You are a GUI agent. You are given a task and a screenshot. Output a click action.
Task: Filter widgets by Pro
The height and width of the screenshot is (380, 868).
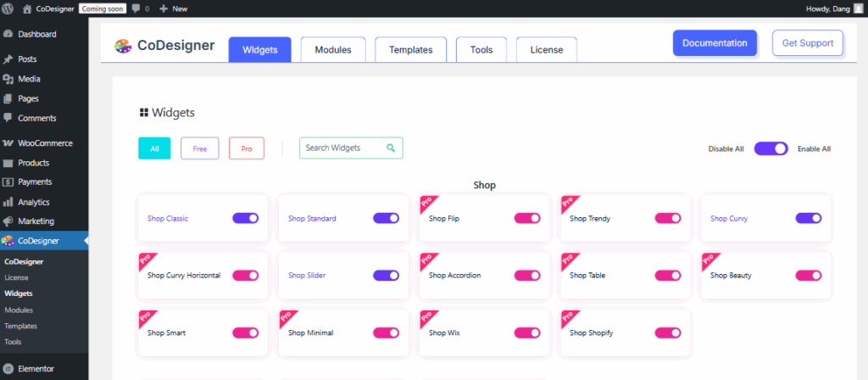pyautogui.click(x=247, y=148)
